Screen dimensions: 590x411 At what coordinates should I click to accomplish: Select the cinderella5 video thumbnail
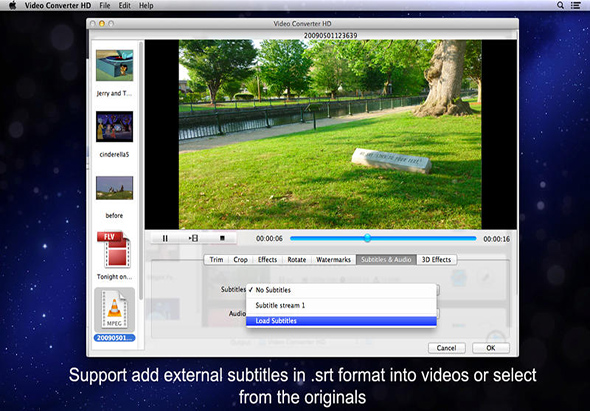point(114,126)
